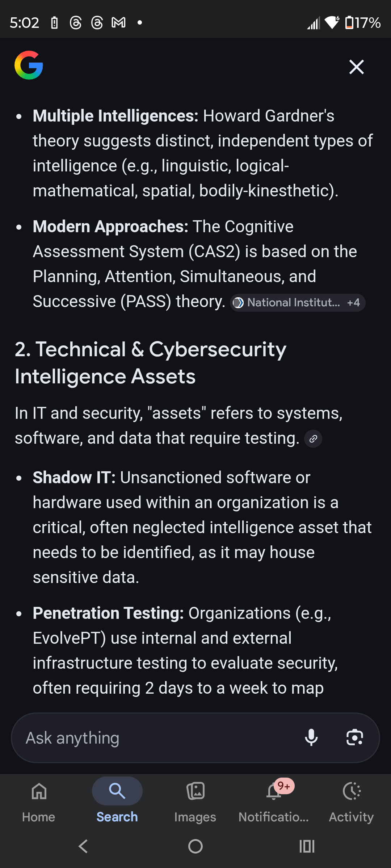This screenshot has width=391, height=868.
Task: Expand the +4 additional sources
Action: [353, 303]
